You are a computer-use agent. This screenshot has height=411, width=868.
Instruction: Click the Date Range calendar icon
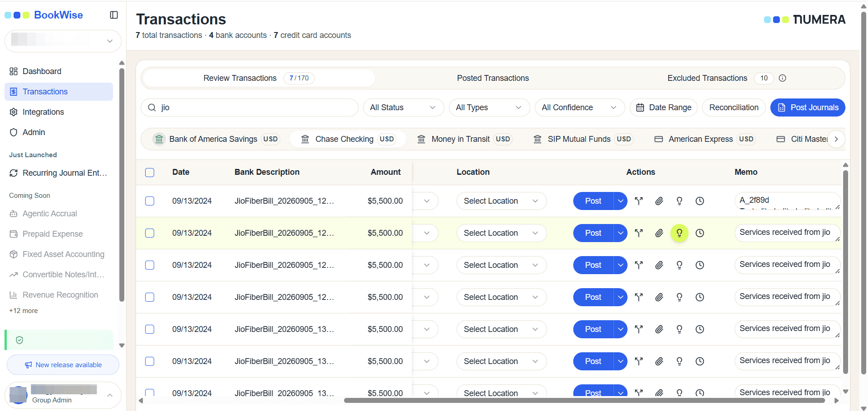point(640,107)
